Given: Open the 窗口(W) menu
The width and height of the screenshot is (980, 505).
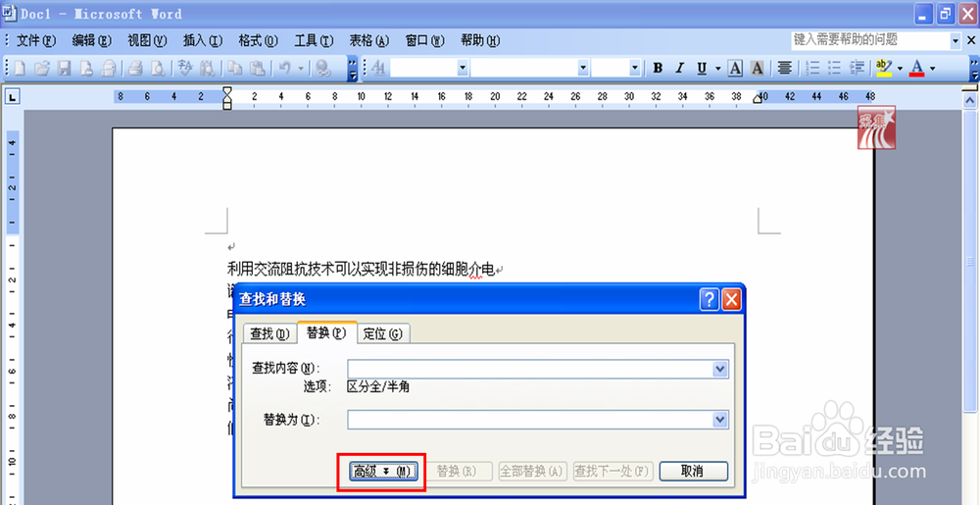Looking at the screenshot, I should tap(425, 41).
